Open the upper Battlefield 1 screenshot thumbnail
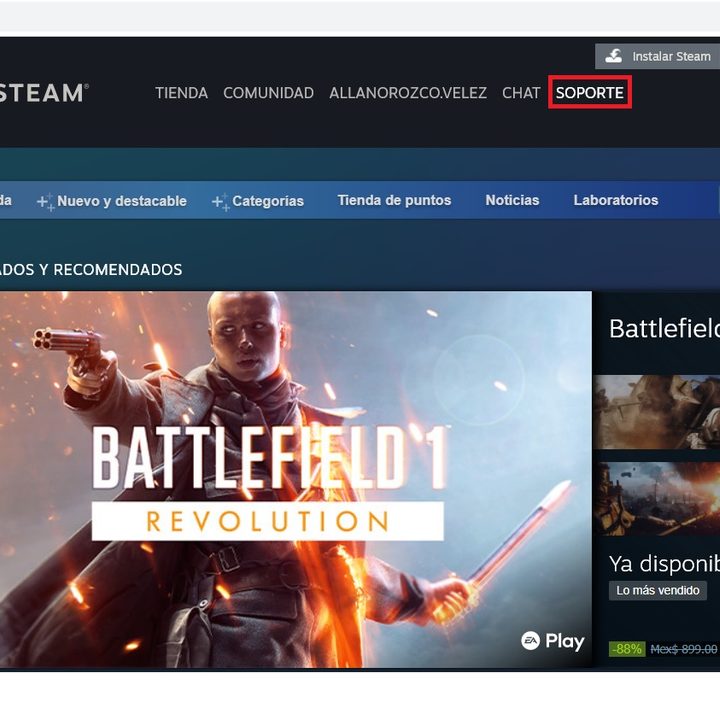The height and width of the screenshot is (720, 720). pyautogui.click(x=657, y=412)
